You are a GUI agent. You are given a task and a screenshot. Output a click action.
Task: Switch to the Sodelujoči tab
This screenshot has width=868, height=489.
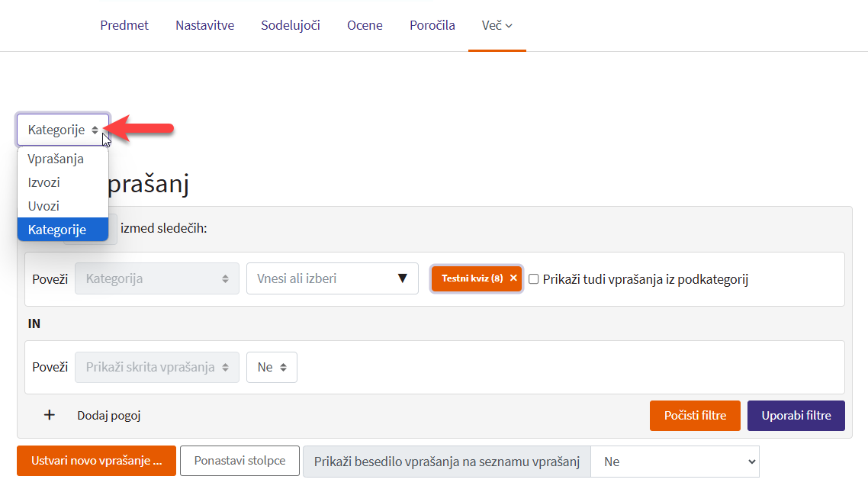[x=291, y=25]
